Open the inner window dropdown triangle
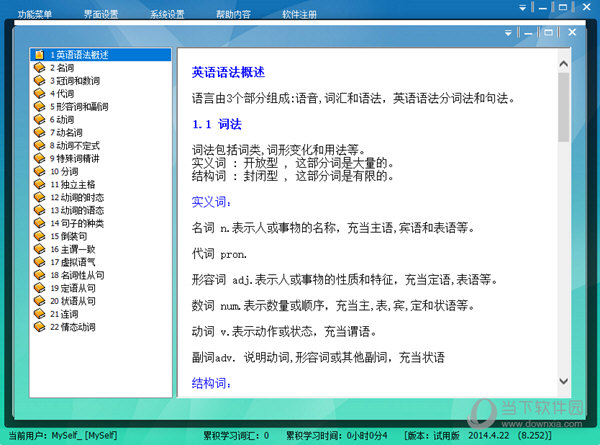This screenshot has width=600, height=445. pyautogui.click(x=508, y=33)
